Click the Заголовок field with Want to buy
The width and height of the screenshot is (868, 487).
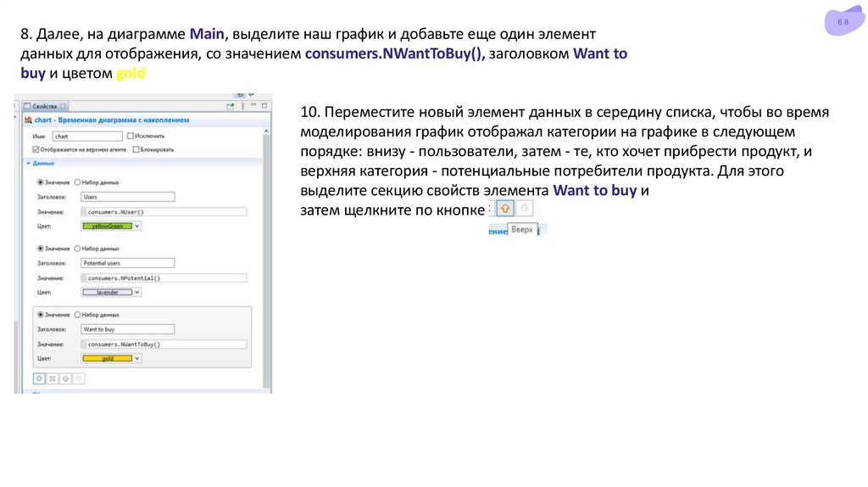click(x=128, y=329)
